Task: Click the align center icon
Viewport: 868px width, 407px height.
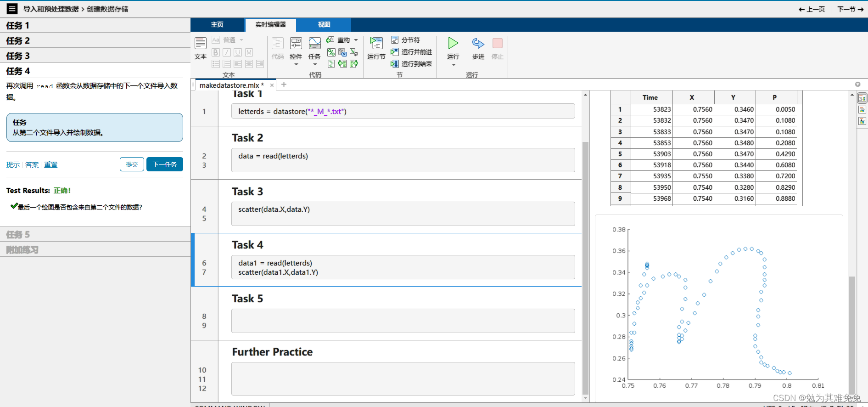Action: 249,64
